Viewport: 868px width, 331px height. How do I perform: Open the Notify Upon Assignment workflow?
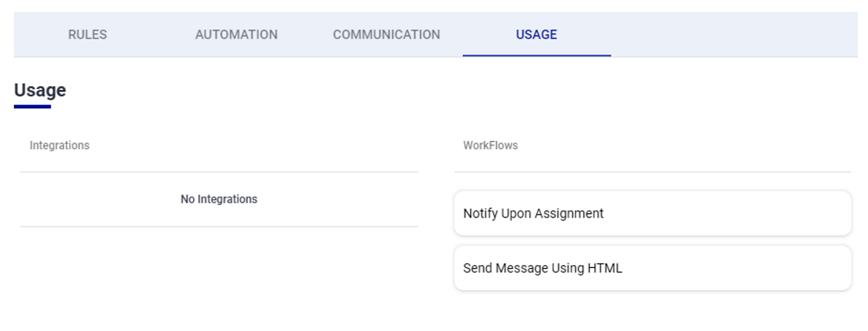click(533, 214)
